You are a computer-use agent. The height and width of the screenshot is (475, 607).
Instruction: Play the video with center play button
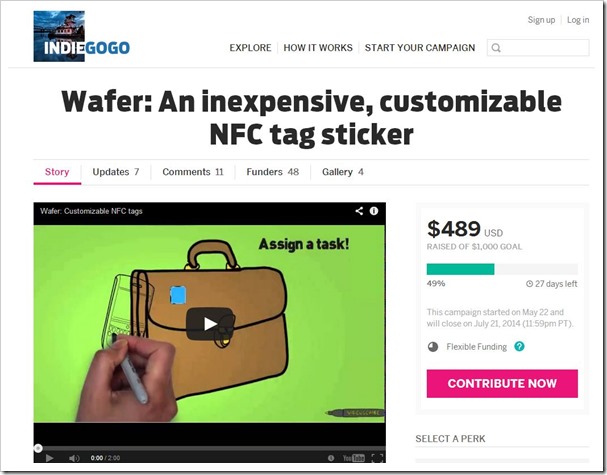209,324
